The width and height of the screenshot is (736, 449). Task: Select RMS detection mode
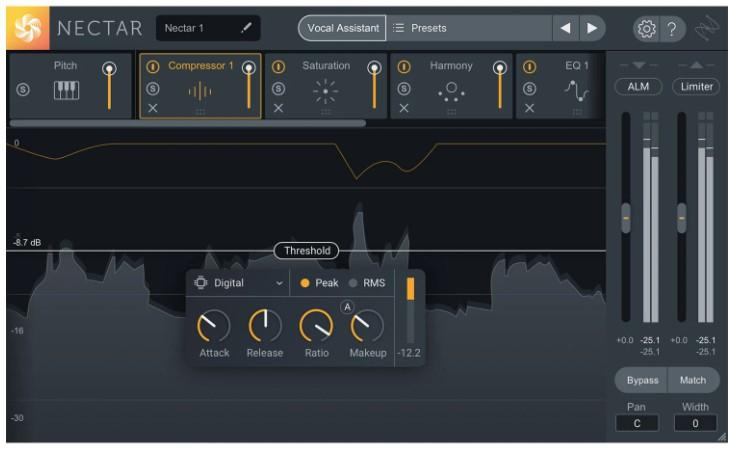(367, 283)
